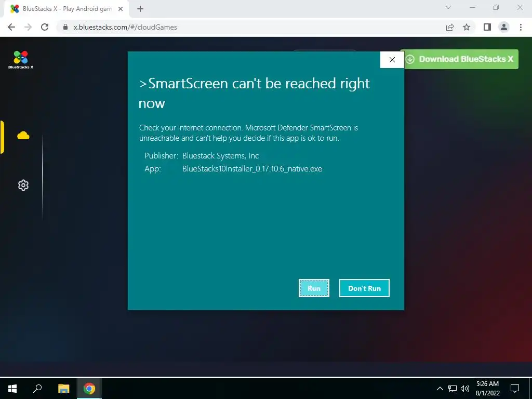The width and height of the screenshot is (532, 399).
Task: Open a new Chrome tab
Action: (140, 9)
